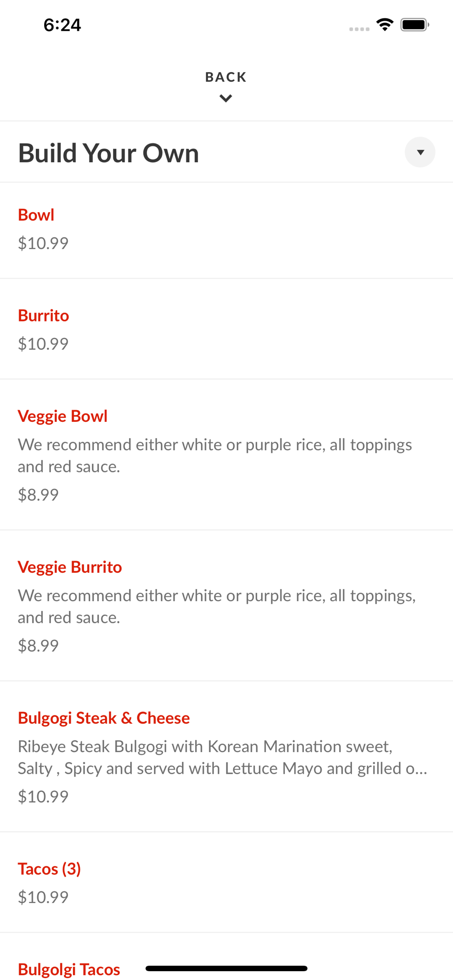
Task: Choose the Veggie Bowl item
Action: pyautogui.click(x=226, y=455)
